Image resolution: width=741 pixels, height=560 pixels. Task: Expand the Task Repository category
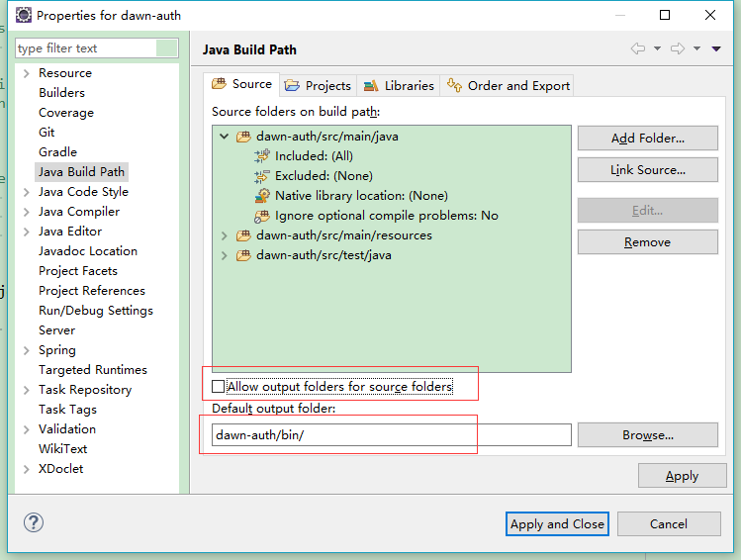(x=27, y=390)
